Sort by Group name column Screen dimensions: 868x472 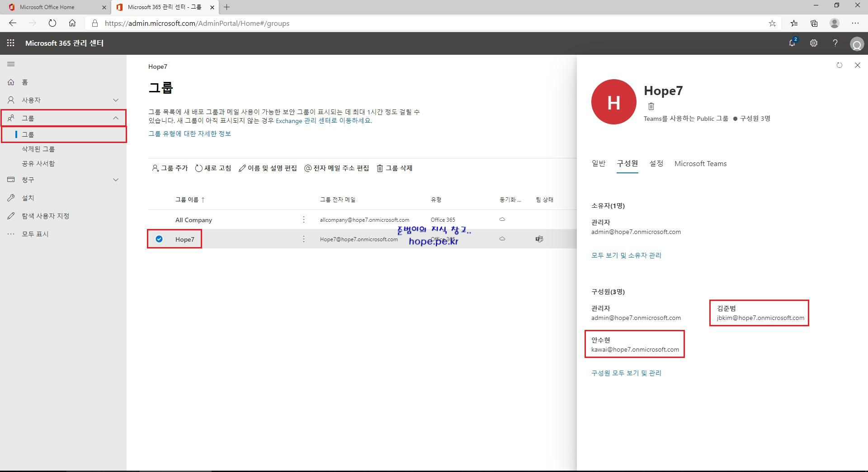pos(190,200)
